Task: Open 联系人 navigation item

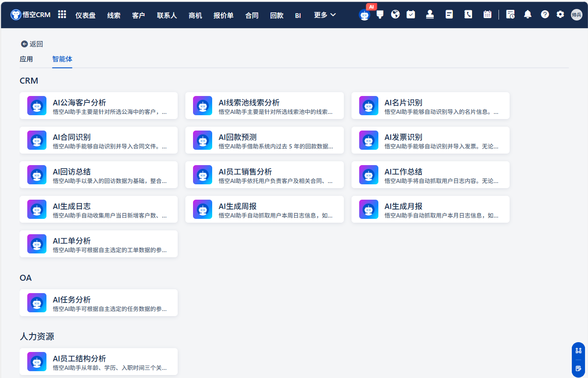Action: pyautogui.click(x=167, y=15)
